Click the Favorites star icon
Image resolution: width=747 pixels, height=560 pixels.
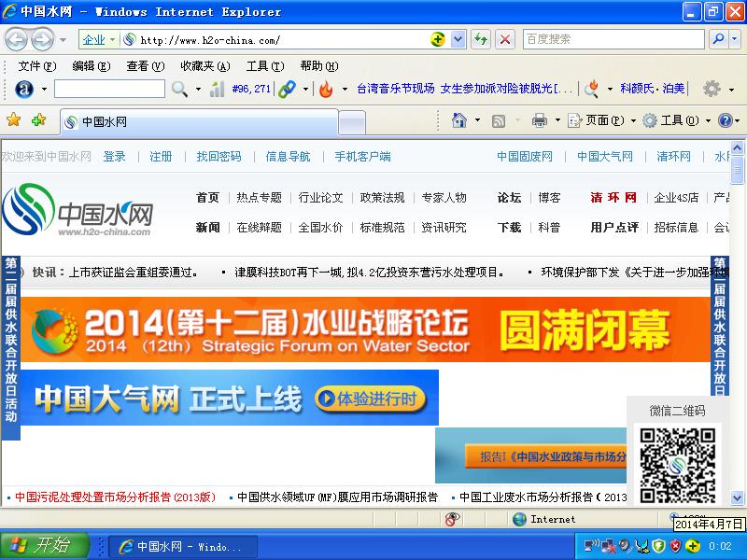(13, 119)
